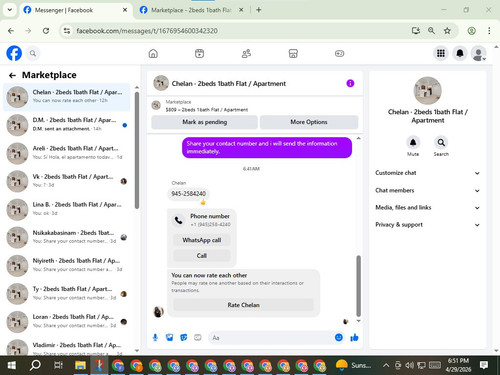Open the Facebook menu grid icon
Viewport: 500px width, 375px height.
[x=441, y=53]
